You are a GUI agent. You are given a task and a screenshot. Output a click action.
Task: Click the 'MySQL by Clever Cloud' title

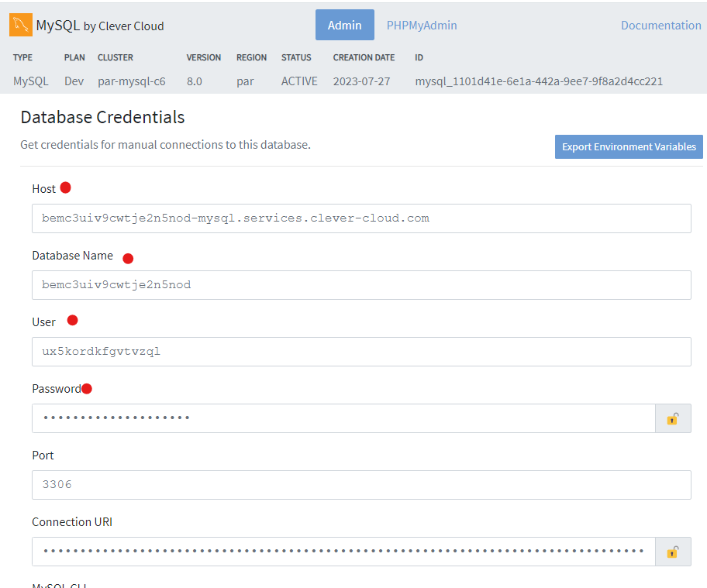pos(100,26)
